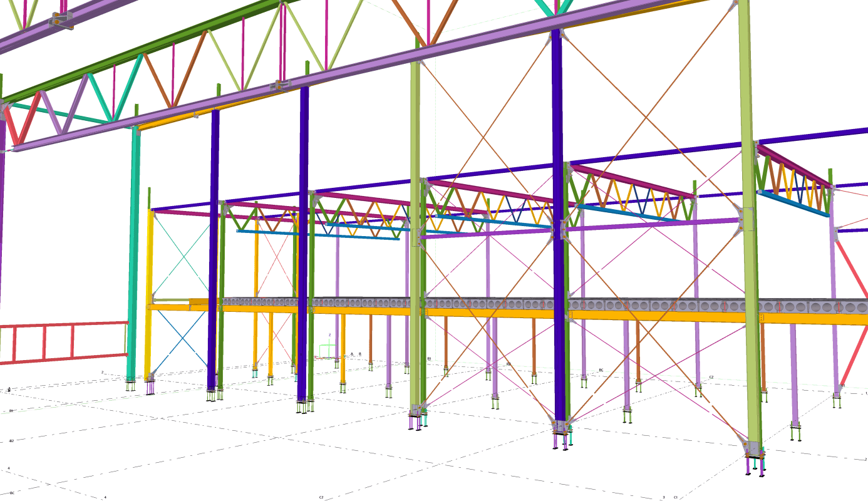Click grid label C2 at the bottom
The image size is (868, 501).
coord(321,497)
